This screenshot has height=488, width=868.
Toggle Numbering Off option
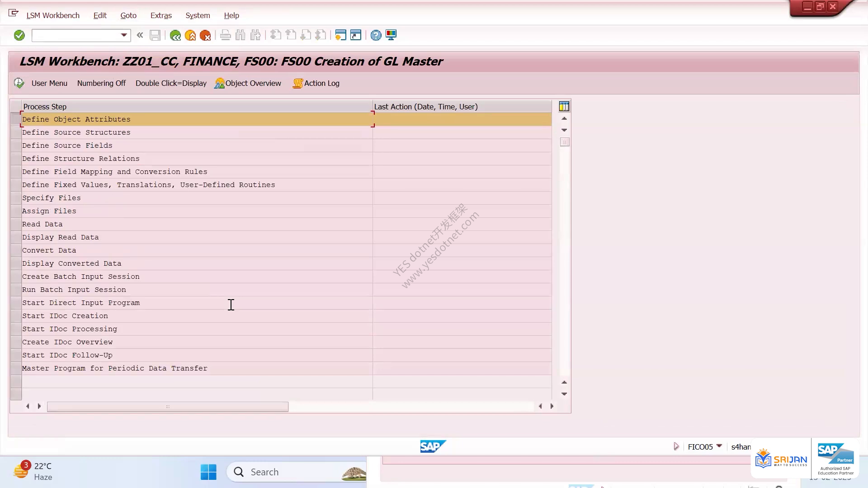pyautogui.click(x=101, y=83)
